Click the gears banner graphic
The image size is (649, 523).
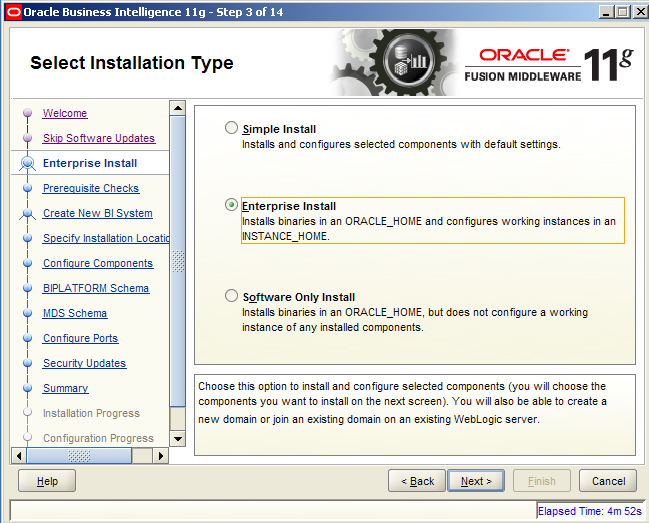pos(393,62)
